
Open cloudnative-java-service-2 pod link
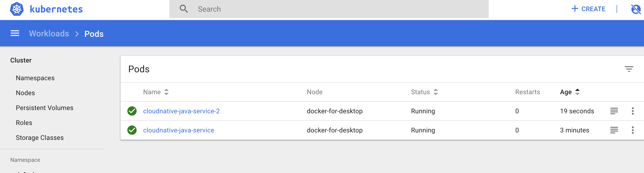pos(181,111)
